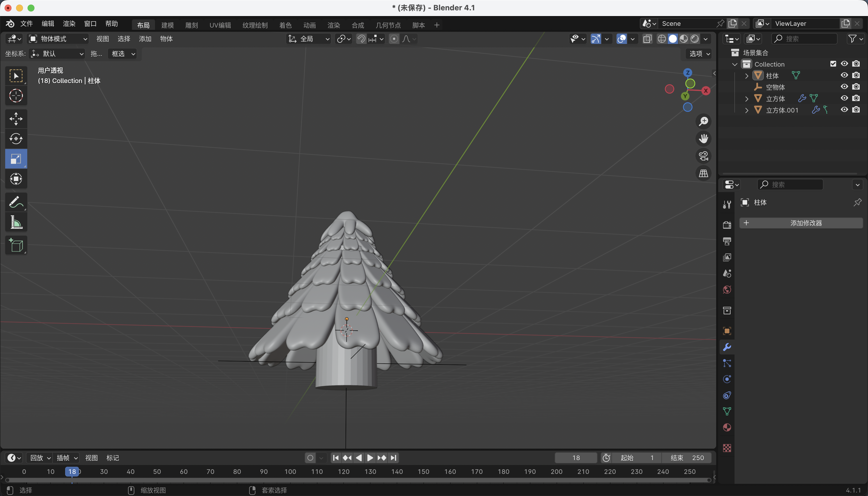
Task: Select the Annotate pencil tool
Action: (x=16, y=202)
